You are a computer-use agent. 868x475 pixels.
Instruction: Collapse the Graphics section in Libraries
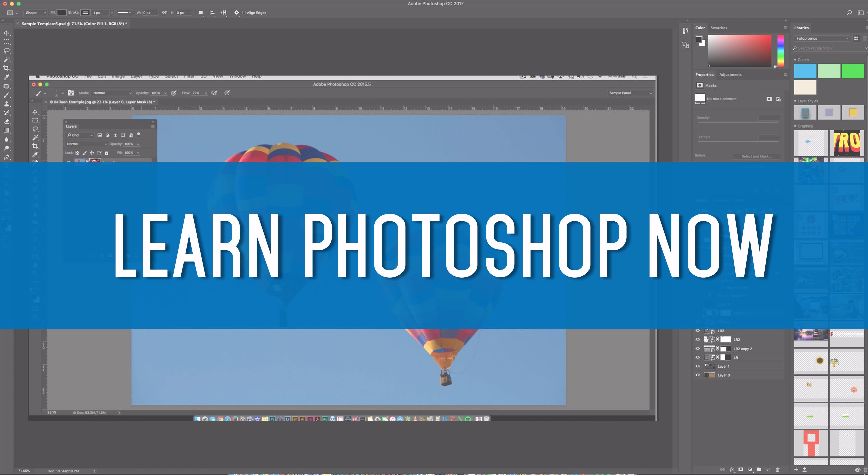pyautogui.click(x=795, y=126)
